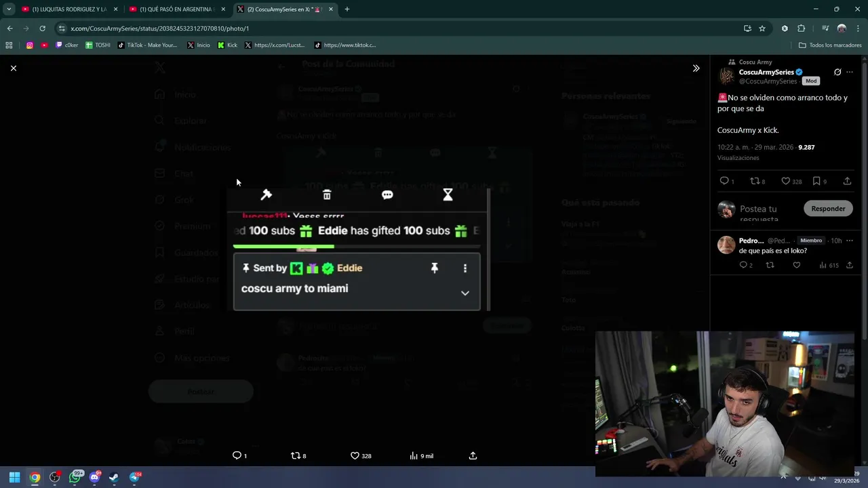The image size is (868, 488).
Task: Open the c0ker Twitch bookmark
Action: point(66,45)
